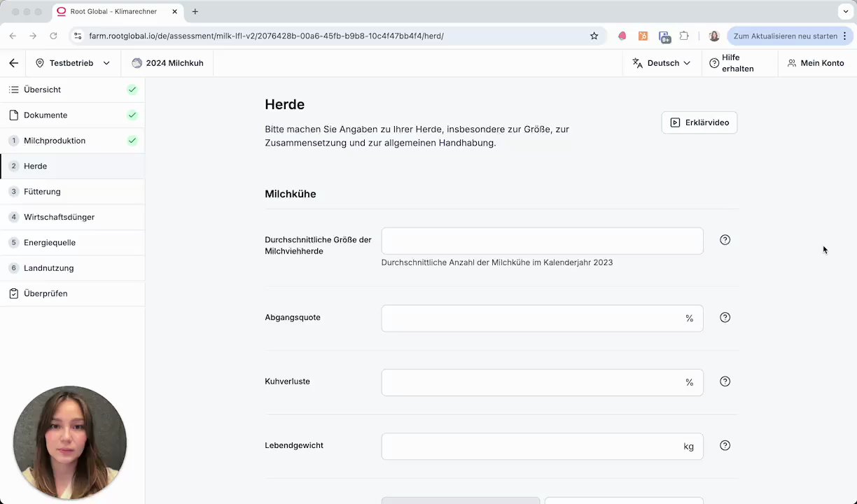Open the Wirtschaftsdünger step in the sidebar
Viewport: 857px width, 504px height.
click(59, 217)
